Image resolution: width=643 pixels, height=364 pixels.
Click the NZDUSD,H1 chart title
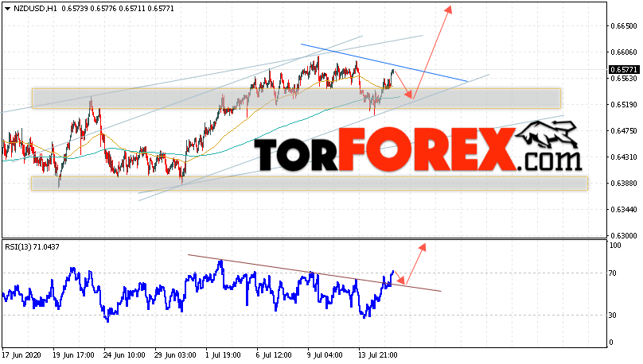(35, 9)
